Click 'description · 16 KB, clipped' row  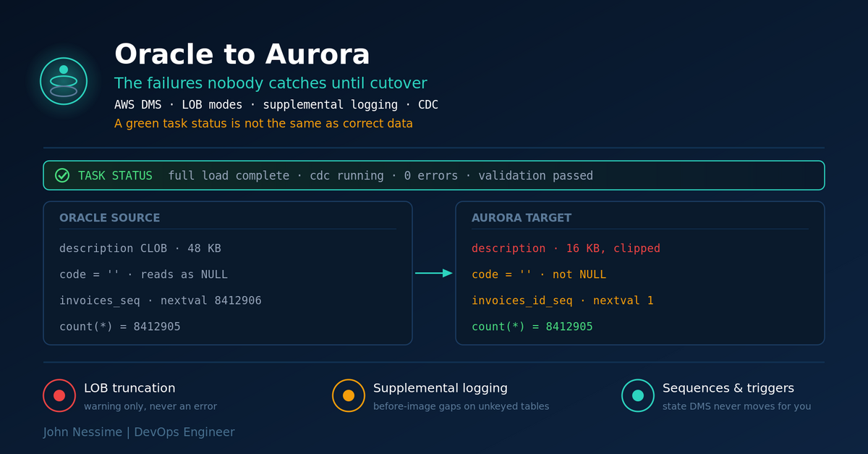tap(566, 248)
